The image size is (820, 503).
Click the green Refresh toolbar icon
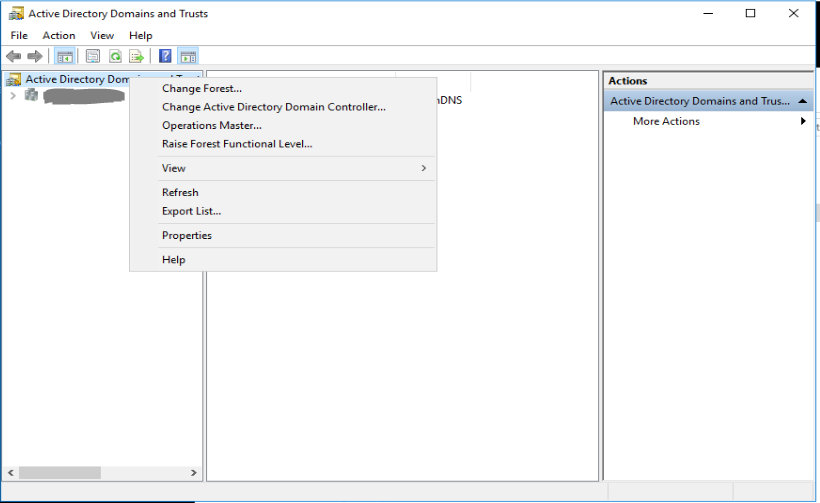(115, 56)
